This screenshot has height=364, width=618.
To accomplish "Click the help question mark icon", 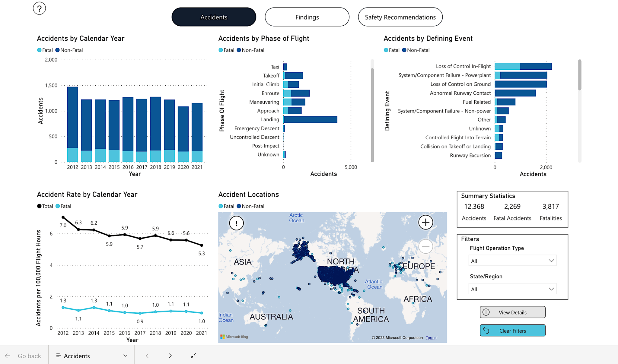I will [x=39, y=8].
